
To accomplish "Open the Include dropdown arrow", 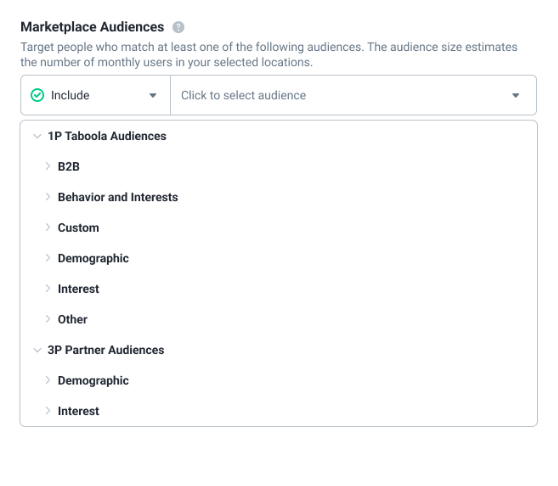I will click(153, 95).
